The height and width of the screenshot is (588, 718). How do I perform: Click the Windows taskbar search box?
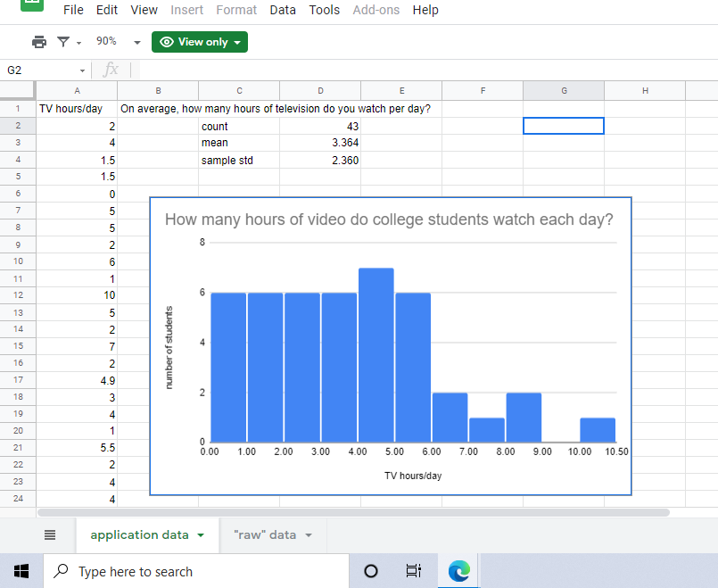click(x=196, y=571)
